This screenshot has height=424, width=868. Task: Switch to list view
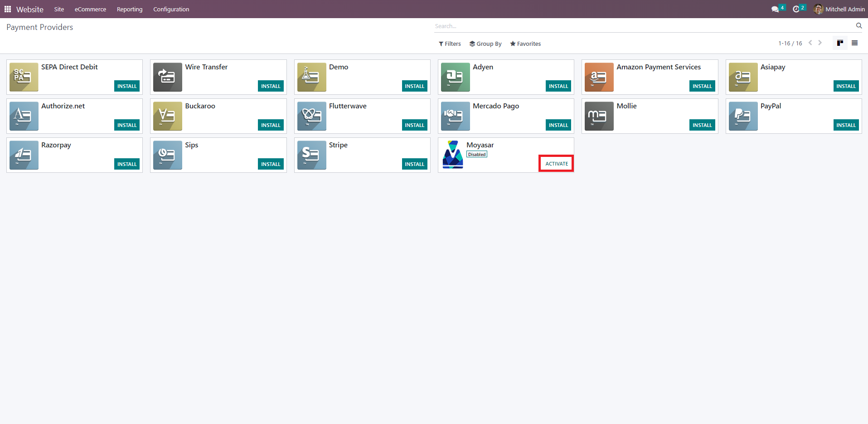pyautogui.click(x=854, y=43)
